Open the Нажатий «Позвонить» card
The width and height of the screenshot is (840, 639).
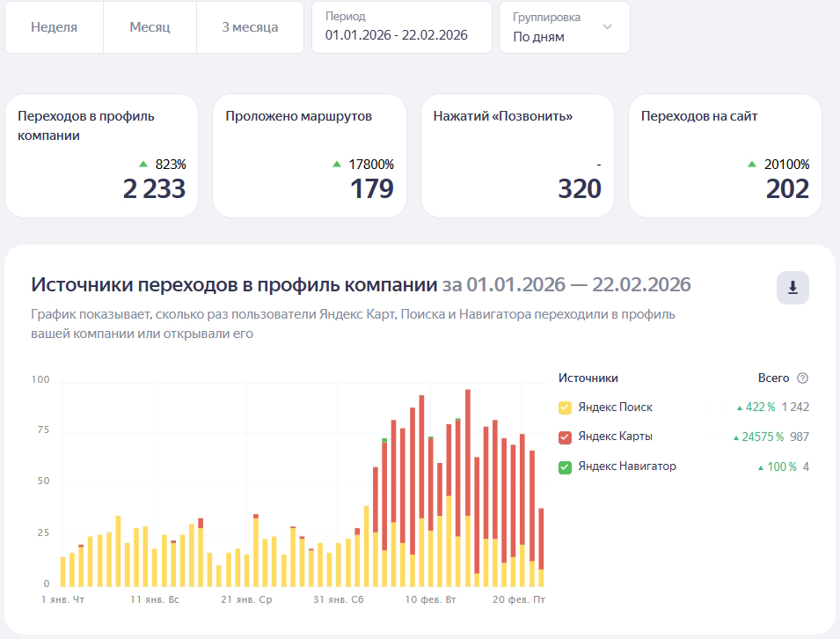pyautogui.click(x=517, y=156)
